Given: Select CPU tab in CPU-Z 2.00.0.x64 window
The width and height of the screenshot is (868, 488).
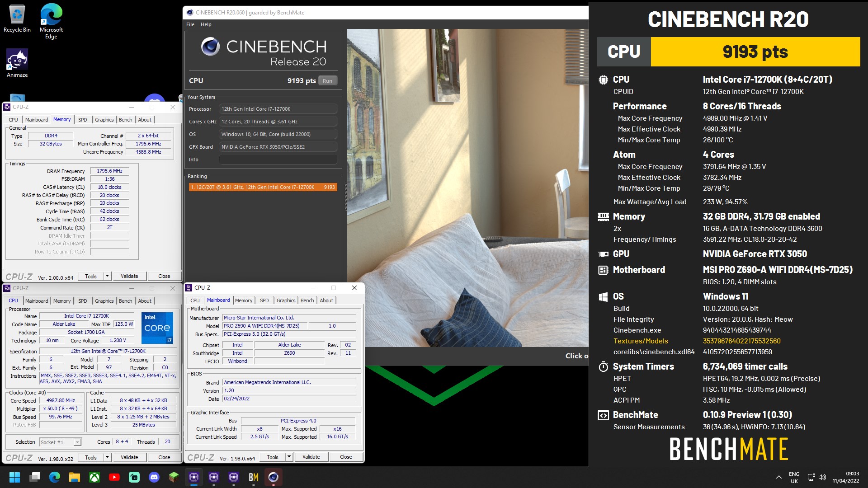Looking at the screenshot, I should tap(13, 120).
